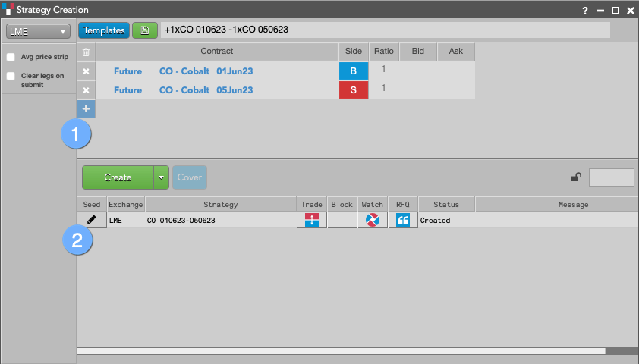Screen dimensions: 639x364
Task: Open the LME exchange dropdown
Action: (x=38, y=31)
